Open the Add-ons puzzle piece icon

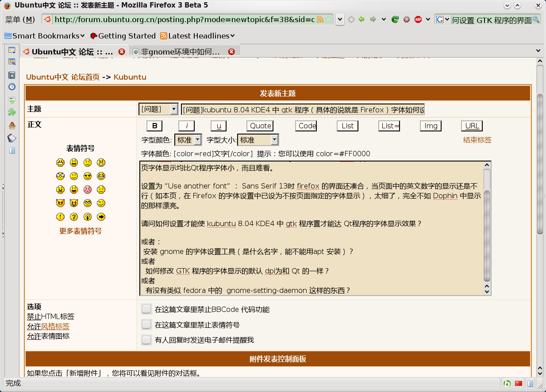pyautogui.click(x=12, y=112)
